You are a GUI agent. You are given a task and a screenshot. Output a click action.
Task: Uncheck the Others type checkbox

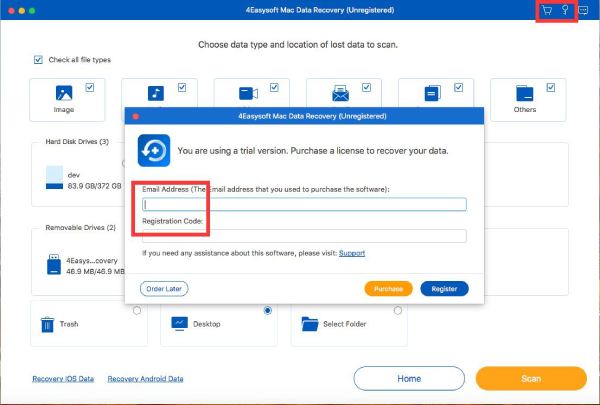tap(551, 88)
